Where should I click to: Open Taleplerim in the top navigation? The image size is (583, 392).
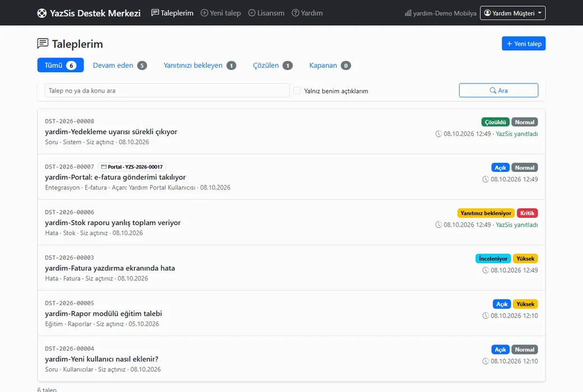click(x=172, y=13)
